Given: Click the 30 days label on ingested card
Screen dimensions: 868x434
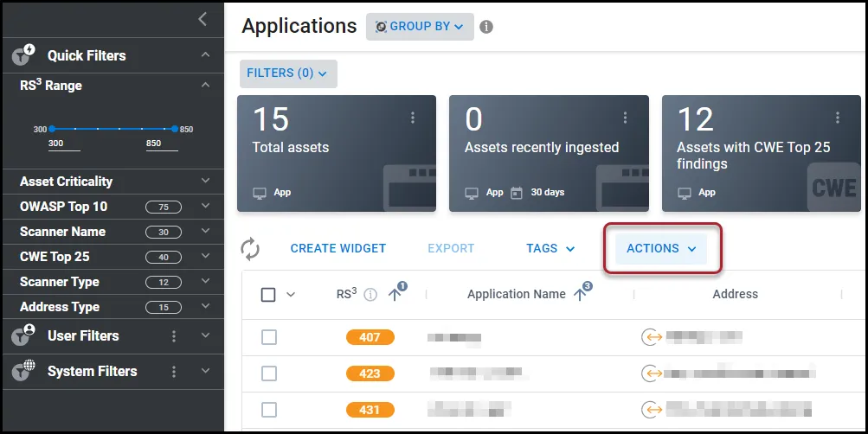Looking at the screenshot, I should [548, 193].
